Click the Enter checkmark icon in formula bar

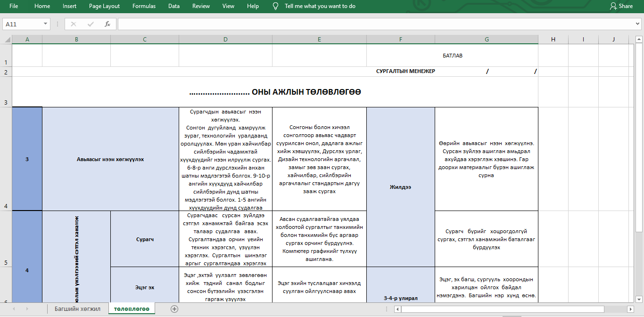[x=90, y=24]
